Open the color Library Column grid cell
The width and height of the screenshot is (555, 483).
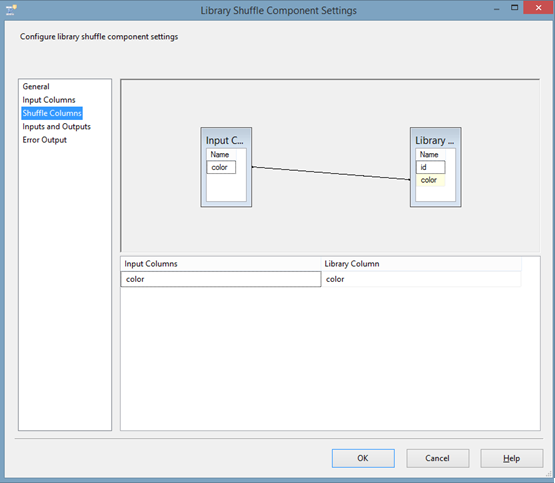click(x=421, y=279)
